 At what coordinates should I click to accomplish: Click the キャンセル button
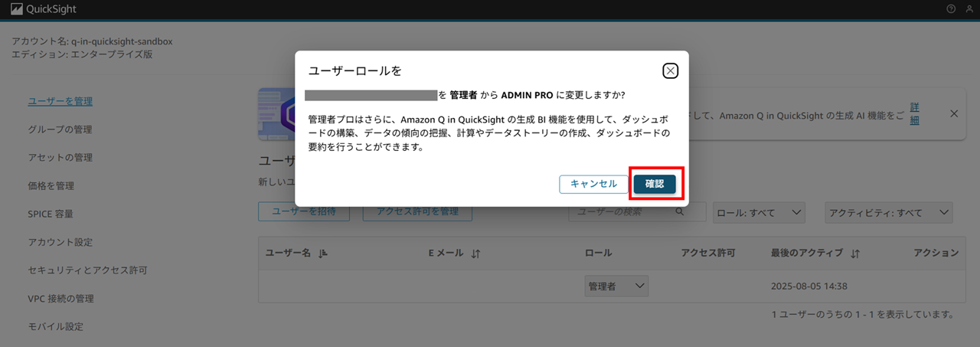594,184
